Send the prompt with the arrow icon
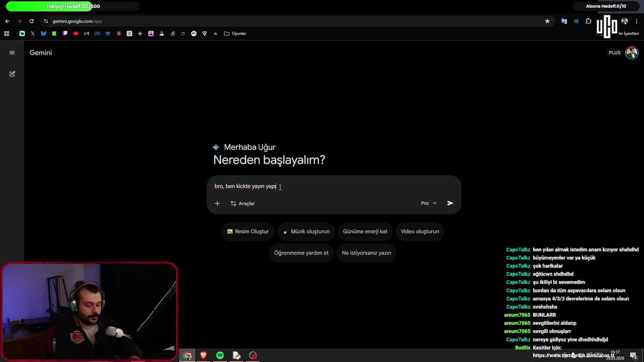644x362 pixels. click(450, 203)
